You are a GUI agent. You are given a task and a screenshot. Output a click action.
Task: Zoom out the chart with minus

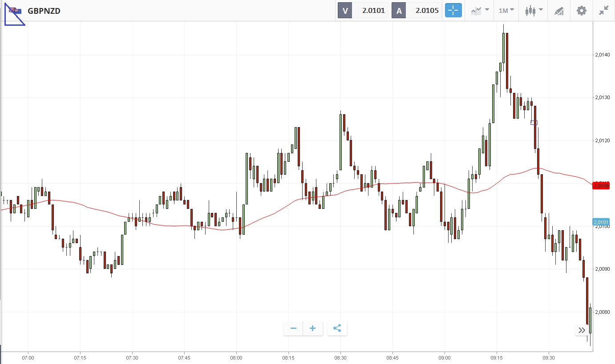pyautogui.click(x=293, y=328)
